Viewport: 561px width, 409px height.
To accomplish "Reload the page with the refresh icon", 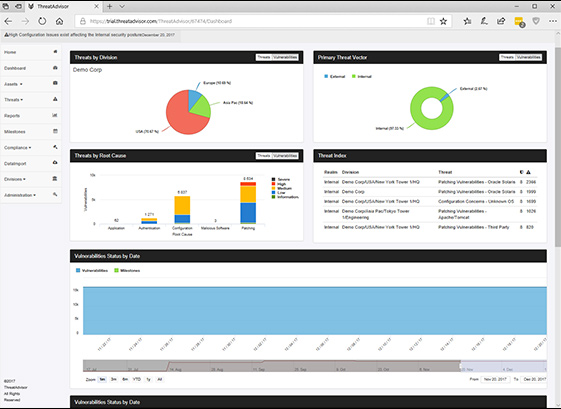I will click(x=42, y=21).
